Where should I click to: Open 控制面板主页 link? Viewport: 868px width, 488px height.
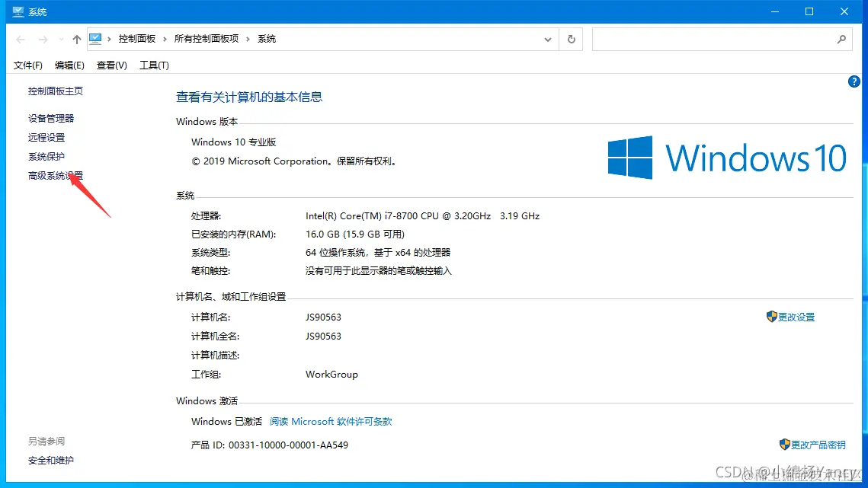[x=56, y=91]
